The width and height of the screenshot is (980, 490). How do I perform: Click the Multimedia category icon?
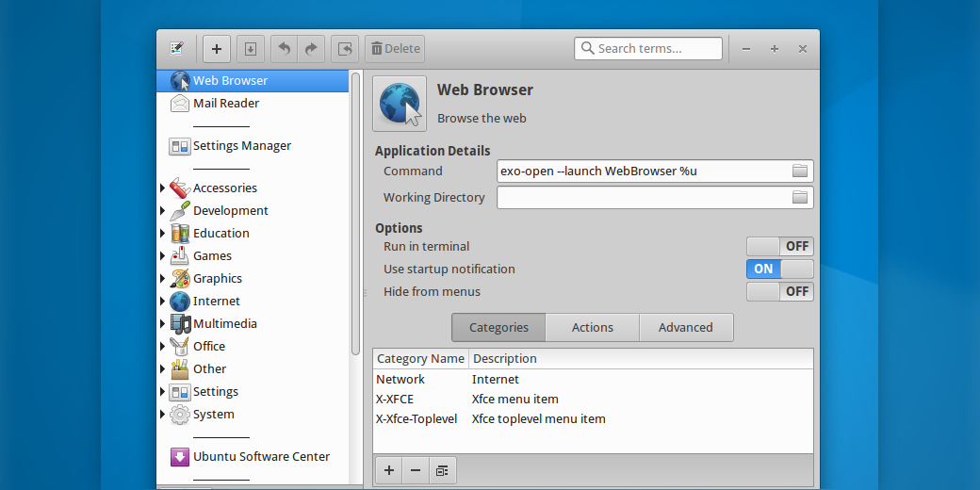coord(180,324)
